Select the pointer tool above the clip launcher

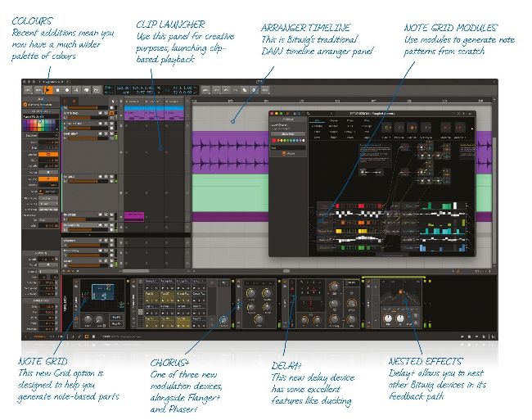pos(113,101)
